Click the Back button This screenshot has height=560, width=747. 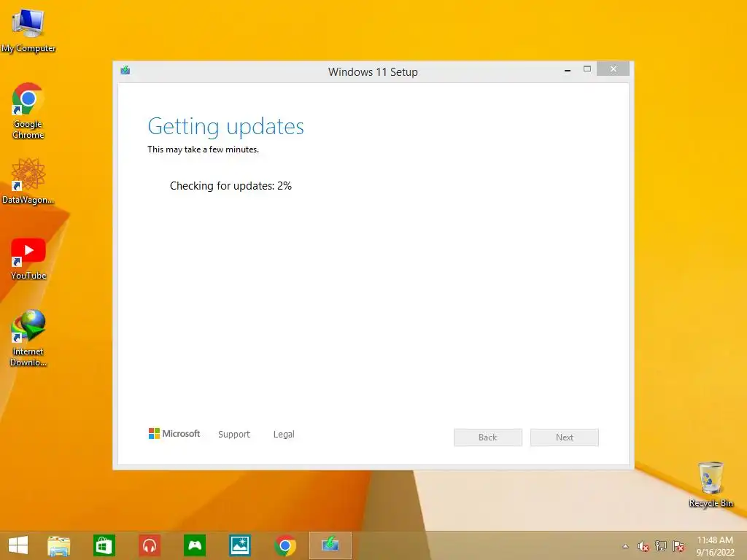488,437
